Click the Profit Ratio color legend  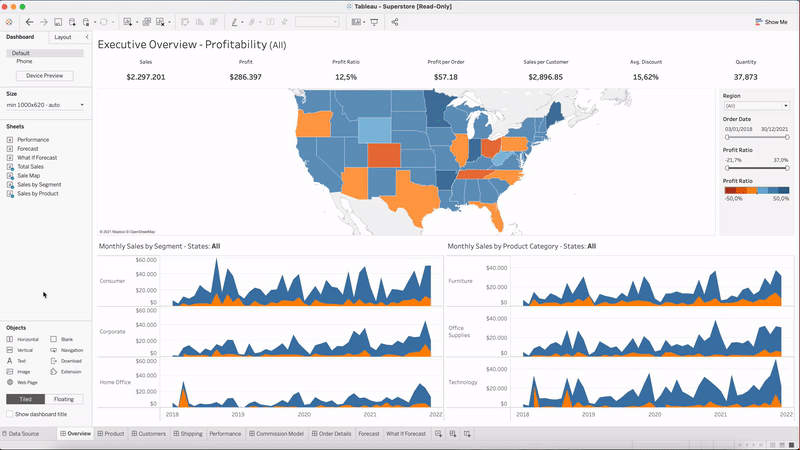[757, 190]
